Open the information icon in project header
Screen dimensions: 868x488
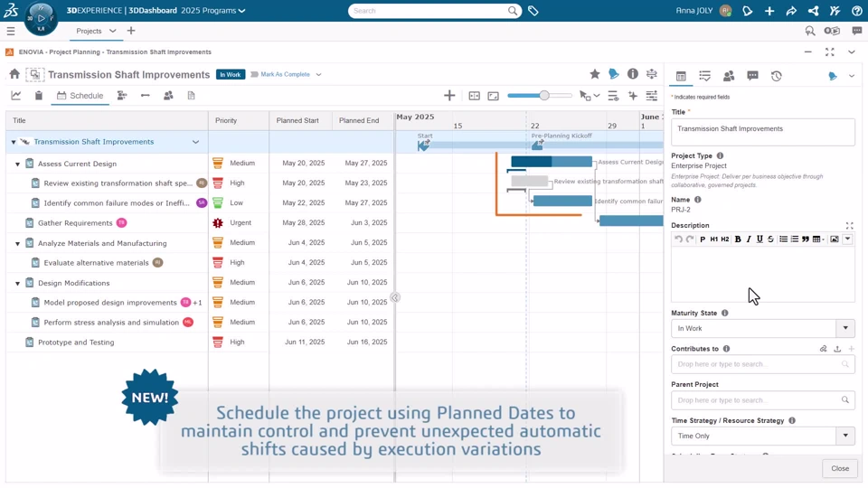[x=633, y=74]
